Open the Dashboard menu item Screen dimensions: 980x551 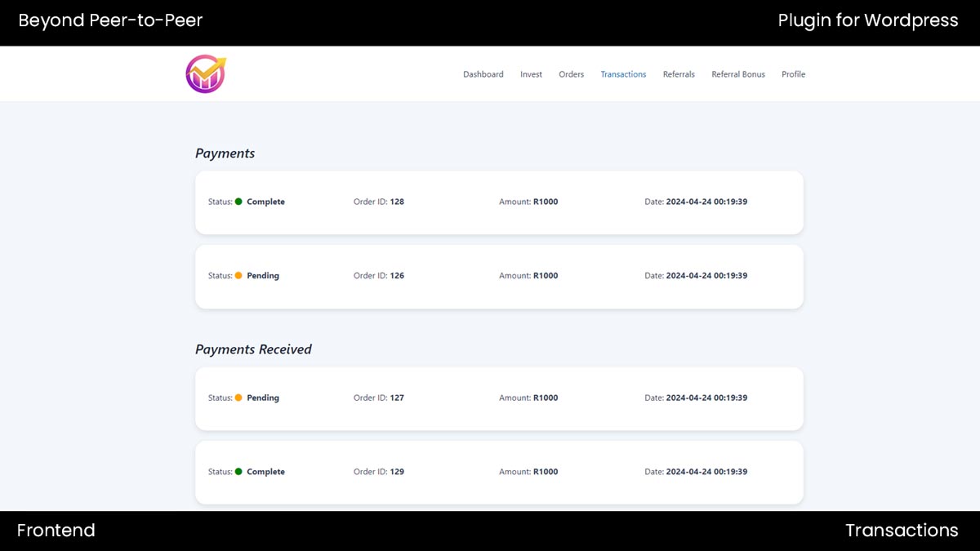click(483, 74)
